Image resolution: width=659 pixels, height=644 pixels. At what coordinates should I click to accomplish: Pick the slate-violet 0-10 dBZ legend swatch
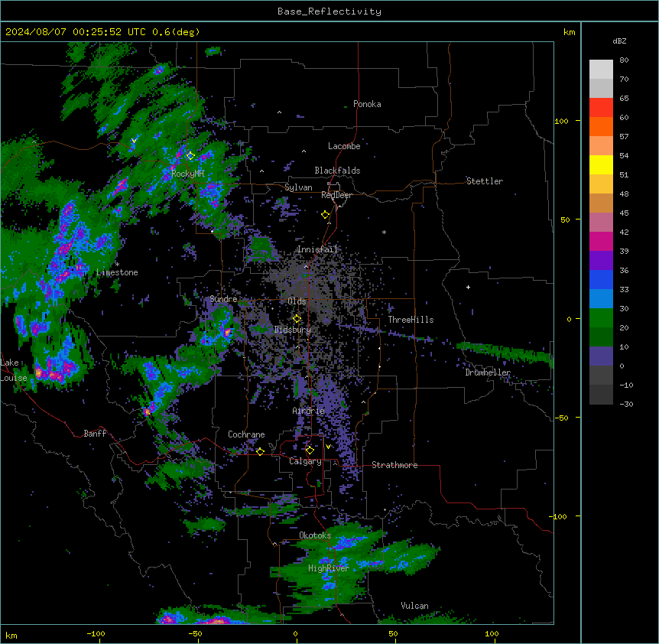coord(601,356)
